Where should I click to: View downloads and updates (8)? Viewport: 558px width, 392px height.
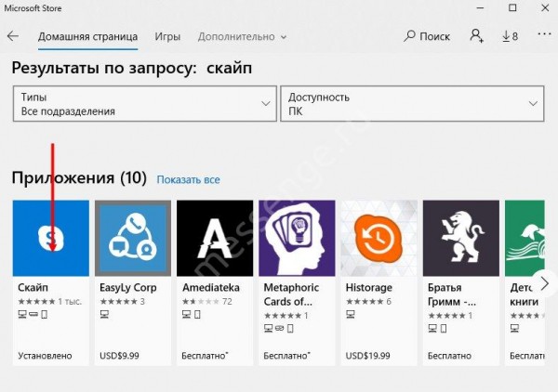coord(510,36)
